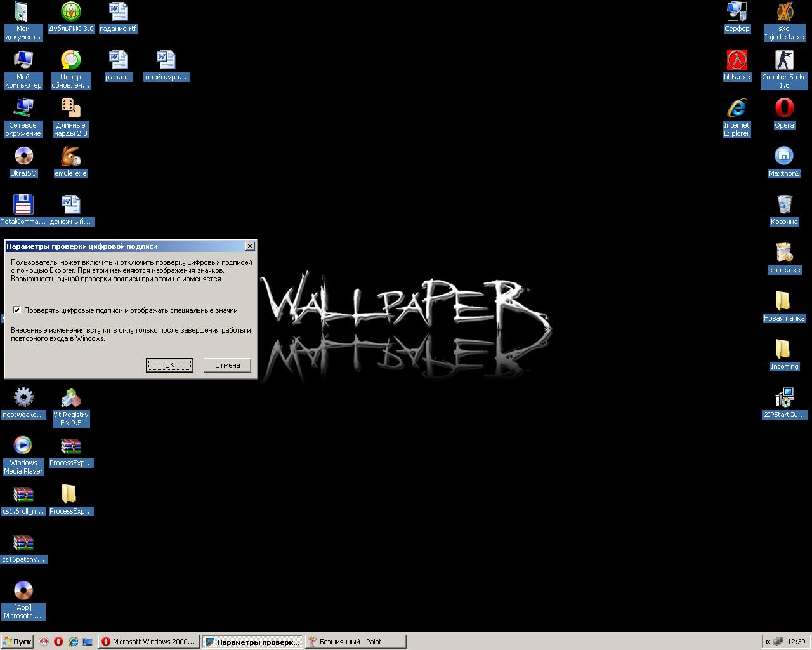Click the hlds.exe Half-Life icon

[x=737, y=60]
